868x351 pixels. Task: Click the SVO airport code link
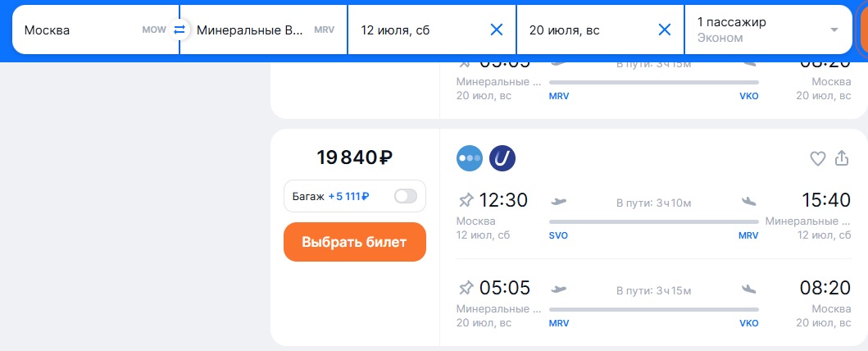558,235
